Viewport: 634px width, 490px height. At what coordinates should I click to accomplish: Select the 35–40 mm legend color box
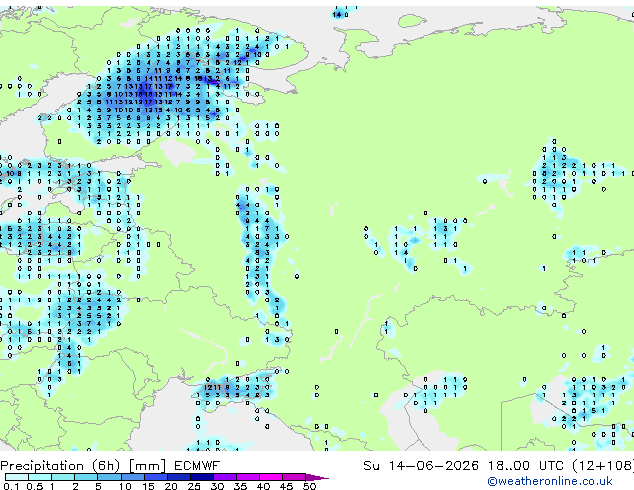247,477
